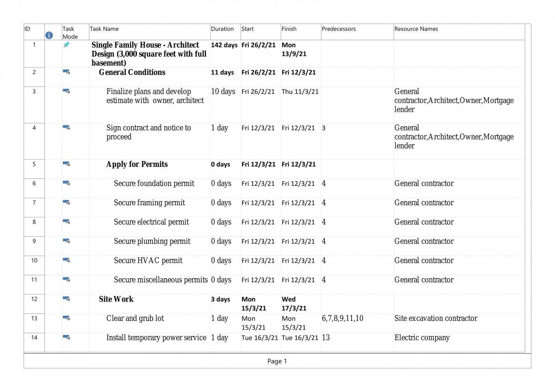Click row ID number 12
Viewport: 555px width, 392px height.
pos(34,299)
